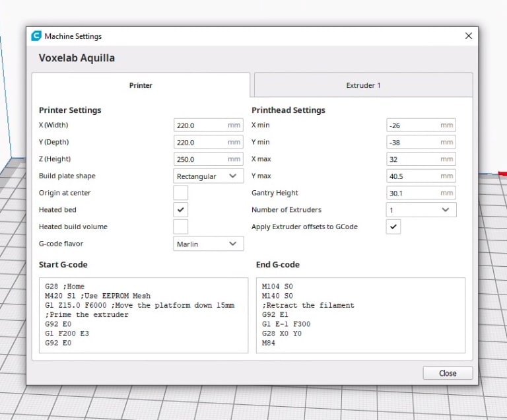Edit the Y min printhead field
This screenshot has height=420, width=507.
pos(421,142)
